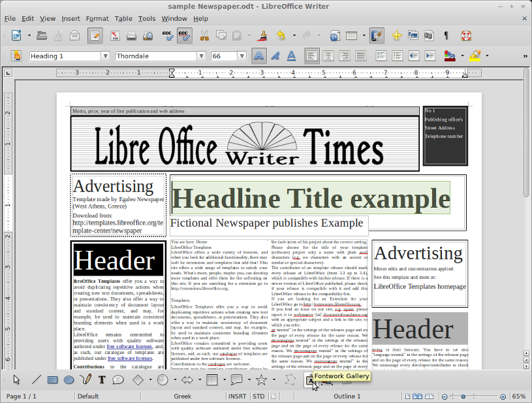This screenshot has height=403, width=532.
Task: Toggle bold formatting
Action: click(259, 56)
